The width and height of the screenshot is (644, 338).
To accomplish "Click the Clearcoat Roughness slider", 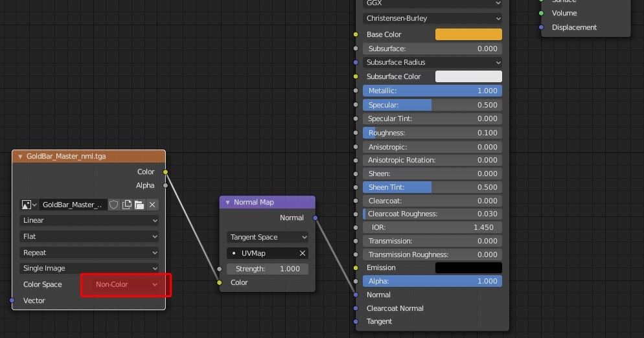I will [433, 214].
